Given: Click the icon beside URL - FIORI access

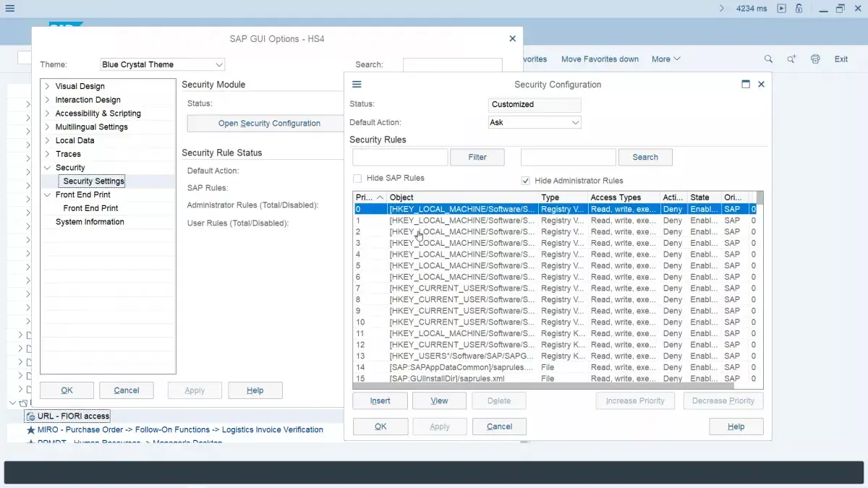Looking at the screenshot, I should click(31, 416).
